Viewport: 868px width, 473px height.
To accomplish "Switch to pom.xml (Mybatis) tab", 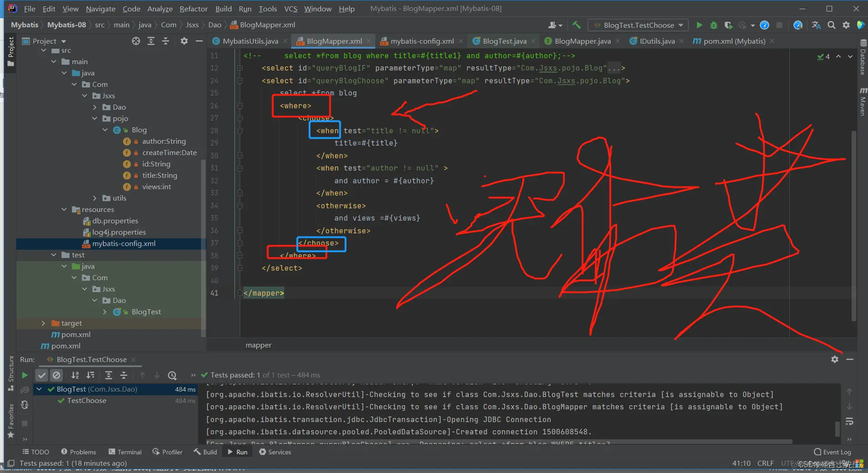I will (733, 41).
